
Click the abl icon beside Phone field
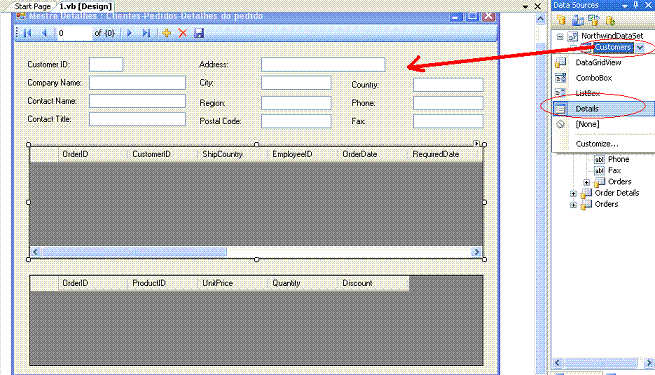[599, 160]
